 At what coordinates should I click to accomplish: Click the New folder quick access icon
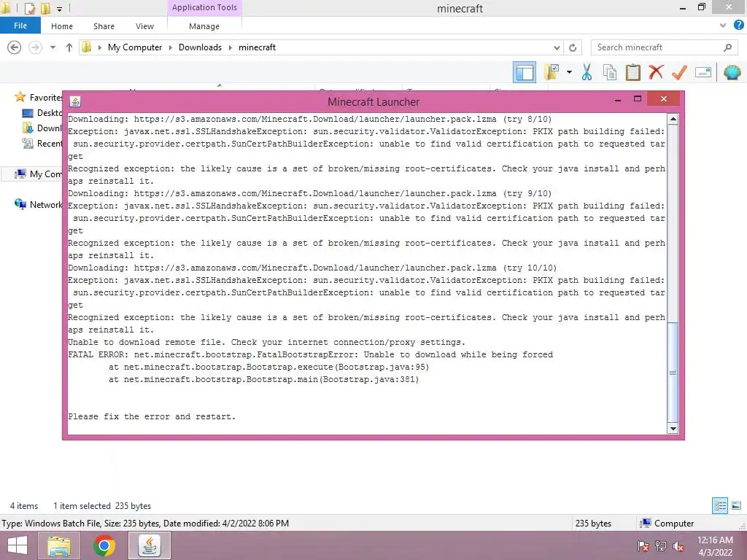click(45, 8)
